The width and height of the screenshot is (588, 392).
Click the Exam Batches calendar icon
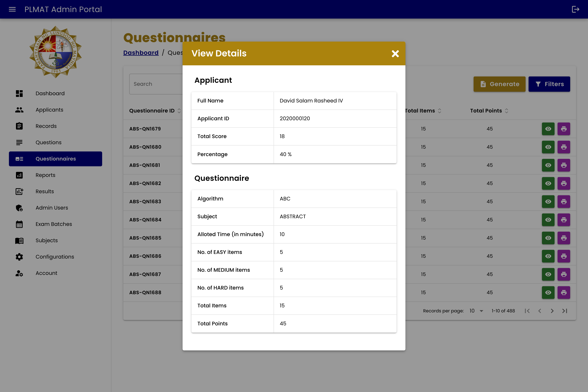click(x=19, y=224)
